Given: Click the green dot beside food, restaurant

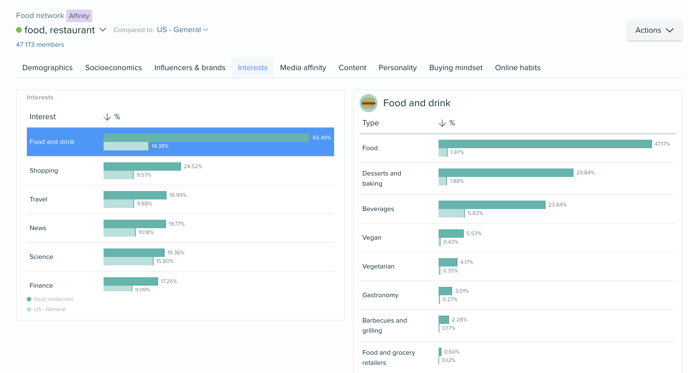Looking at the screenshot, I should (x=19, y=30).
